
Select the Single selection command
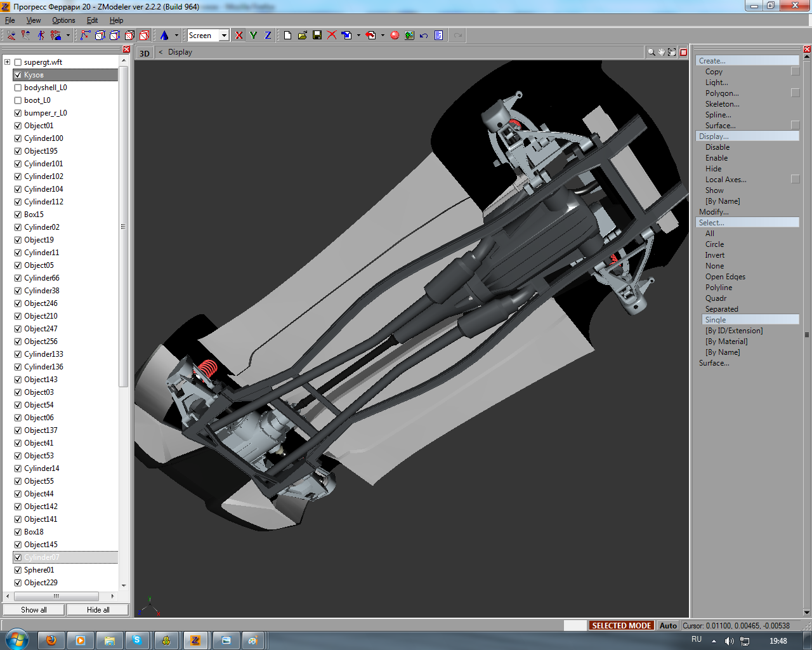pos(750,319)
